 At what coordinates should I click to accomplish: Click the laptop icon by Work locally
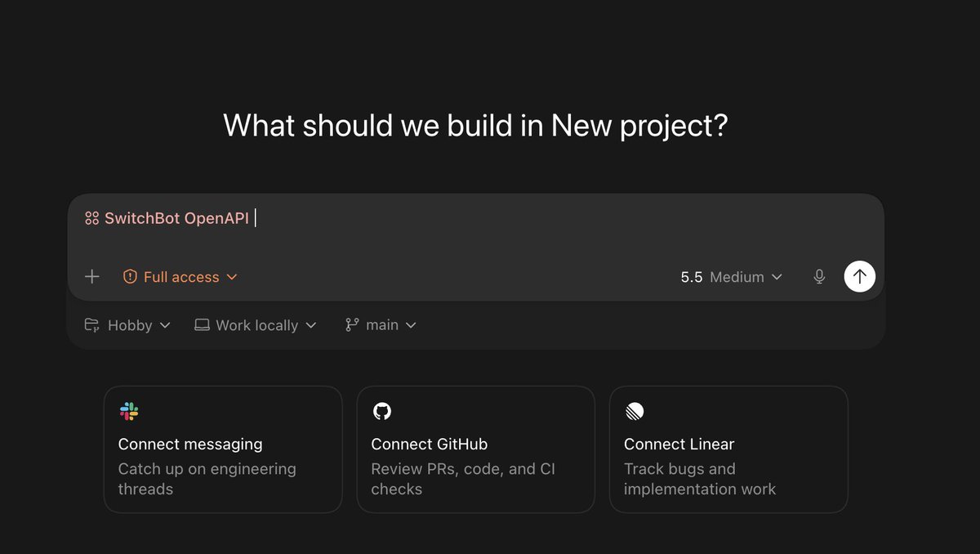click(x=202, y=325)
